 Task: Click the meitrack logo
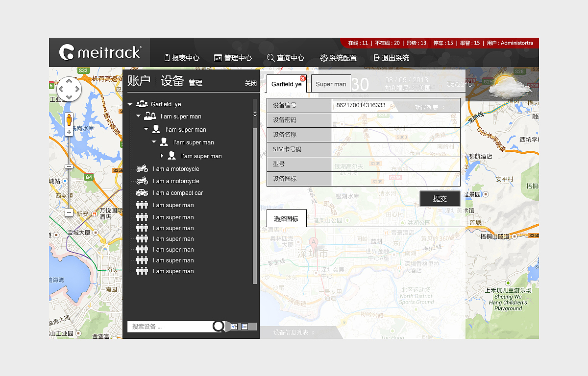[x=100, y=52]
